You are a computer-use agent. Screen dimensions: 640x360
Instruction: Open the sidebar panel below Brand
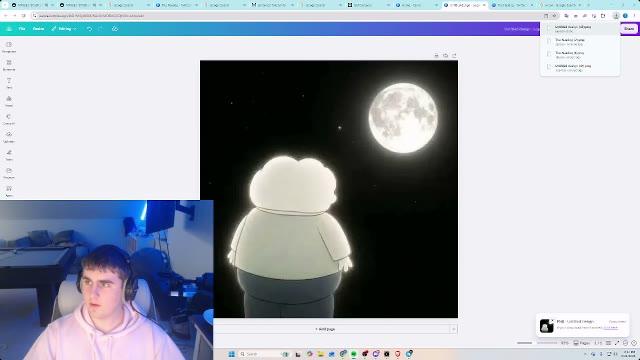click(x=9, y=119)
